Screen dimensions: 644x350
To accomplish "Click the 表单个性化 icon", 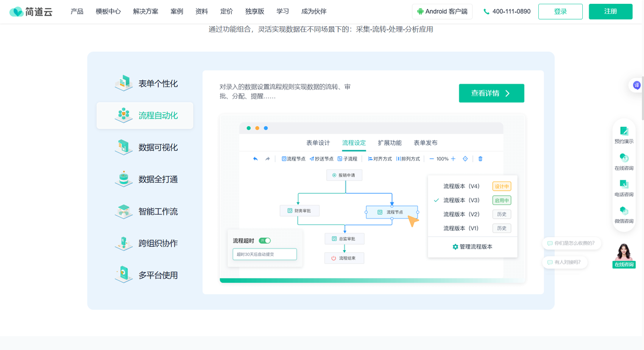I will [x=123, y=83].
